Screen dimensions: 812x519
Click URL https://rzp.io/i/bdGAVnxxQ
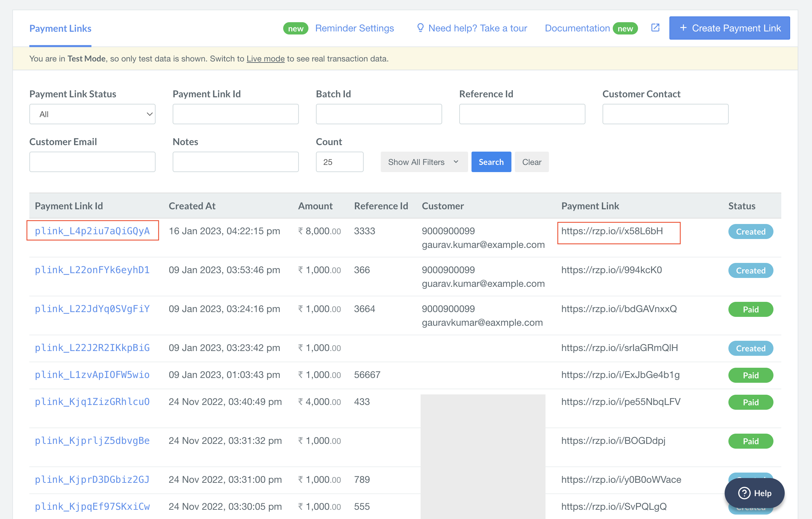coord(619,309)
